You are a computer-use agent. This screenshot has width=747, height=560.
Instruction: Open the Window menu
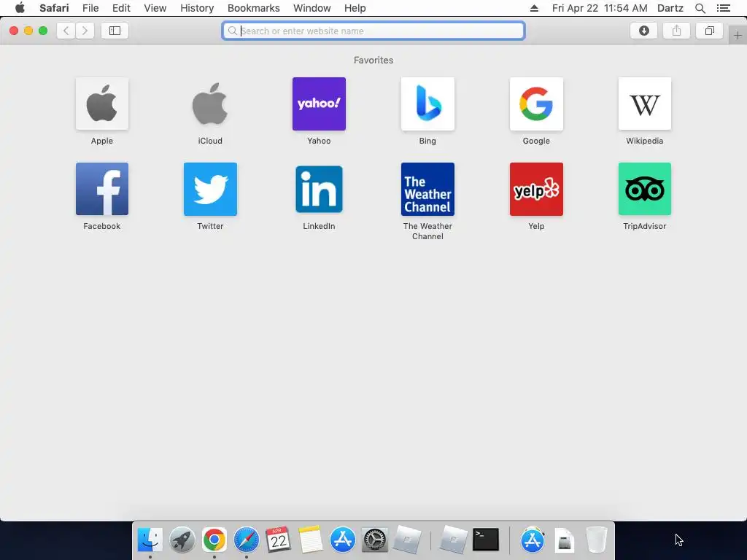coord(312,8)
